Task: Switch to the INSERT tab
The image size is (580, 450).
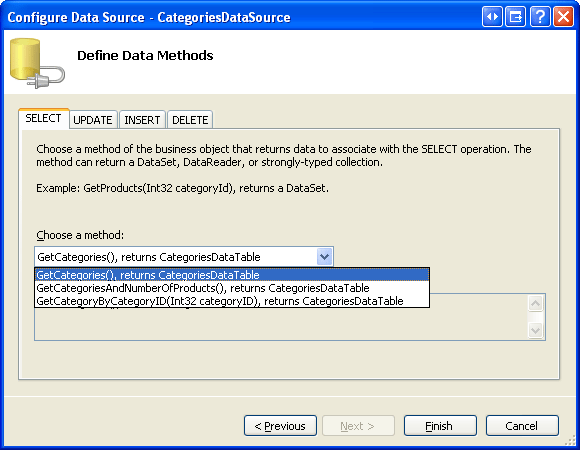Action: click(142, 120)
